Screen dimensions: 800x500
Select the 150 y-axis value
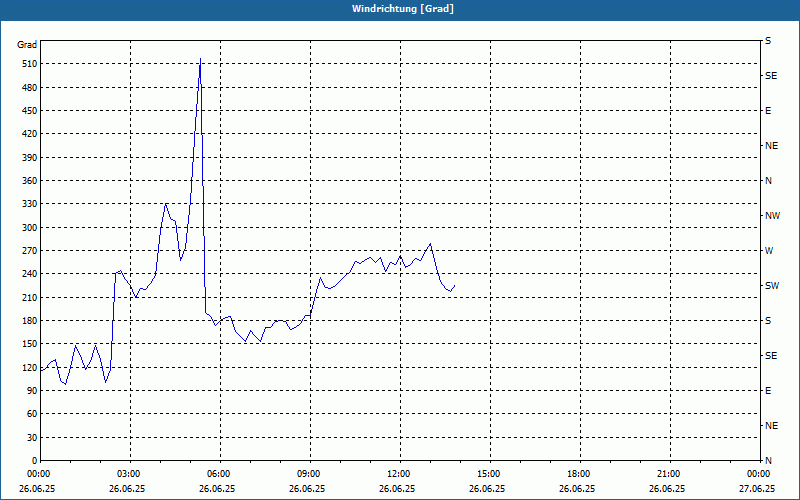(x=30, y=344)
